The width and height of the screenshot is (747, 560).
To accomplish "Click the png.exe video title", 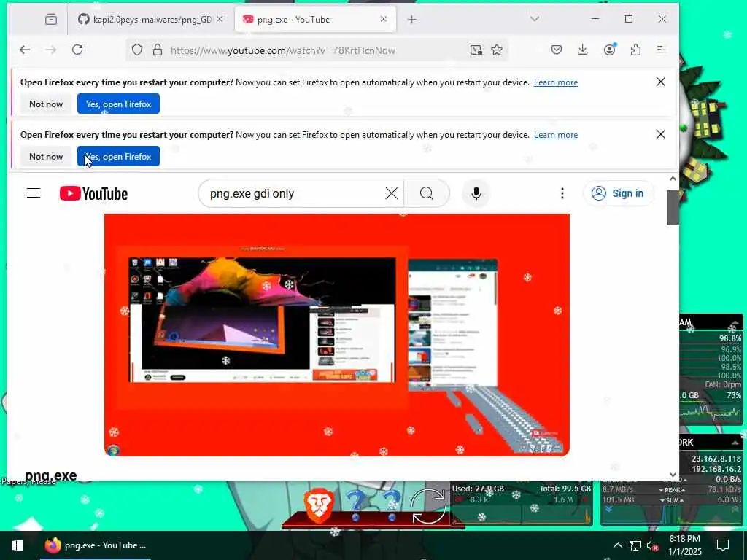I will pyautogui.click(x=50, y=475).
